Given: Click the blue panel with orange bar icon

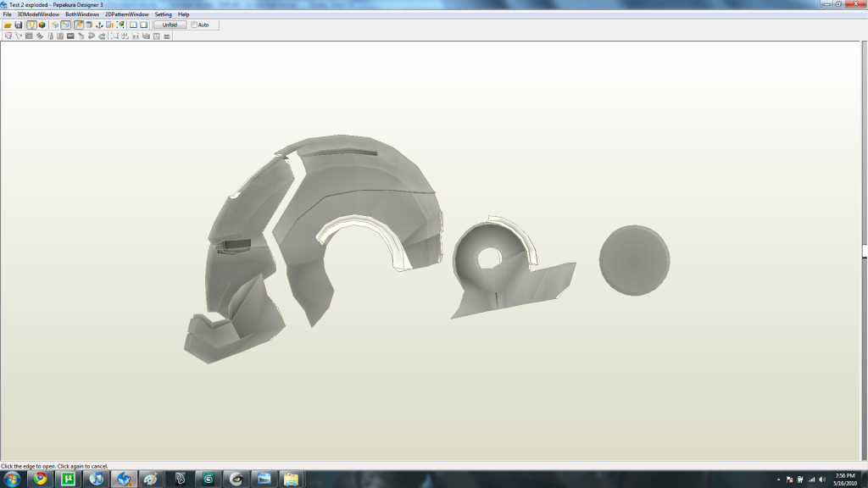Looking at the screenshot, I should pyautogui.click(x=109, y=25).
